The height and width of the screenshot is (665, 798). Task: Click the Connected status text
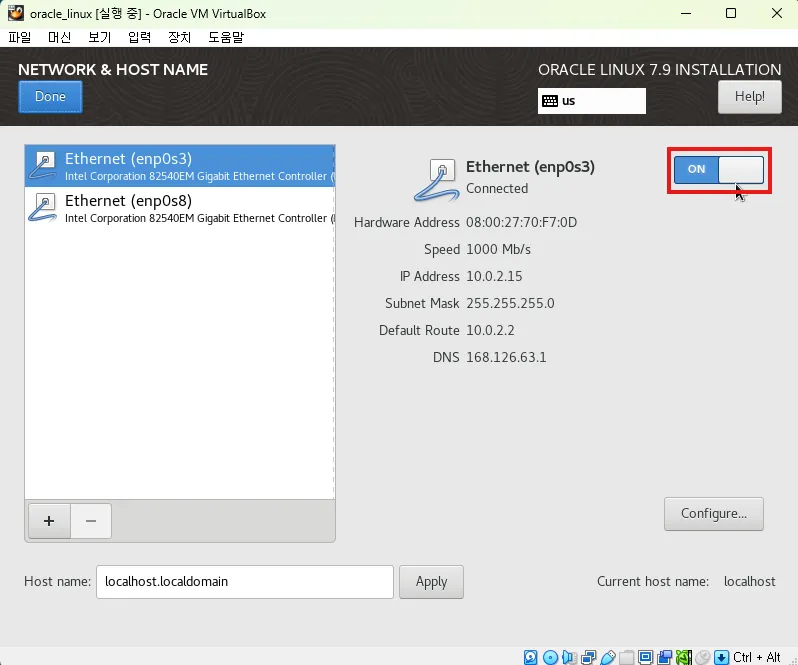coord(497,188)
